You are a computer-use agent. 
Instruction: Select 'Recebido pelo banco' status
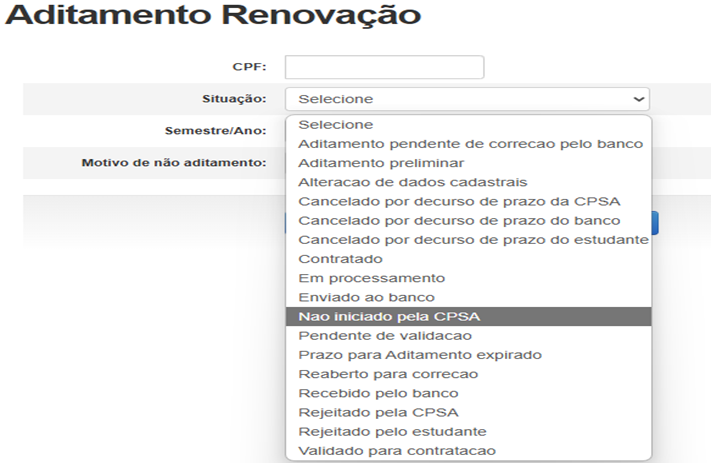click(x=378, y=393)
